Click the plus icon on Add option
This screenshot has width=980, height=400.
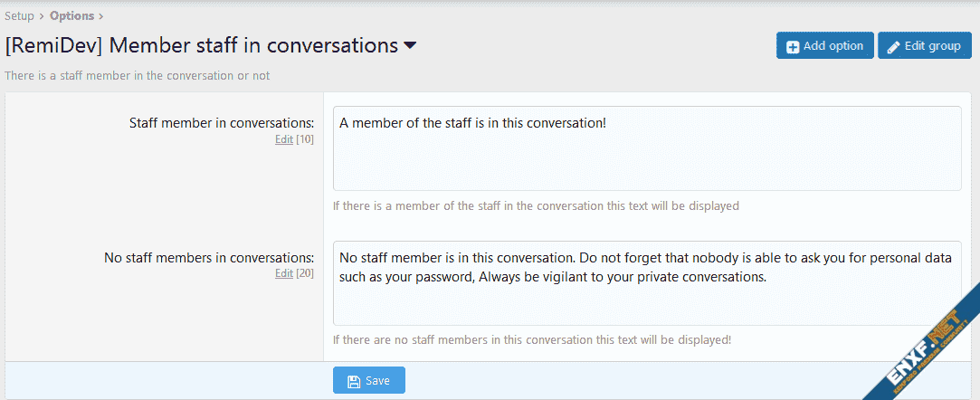tap(793, 46)
